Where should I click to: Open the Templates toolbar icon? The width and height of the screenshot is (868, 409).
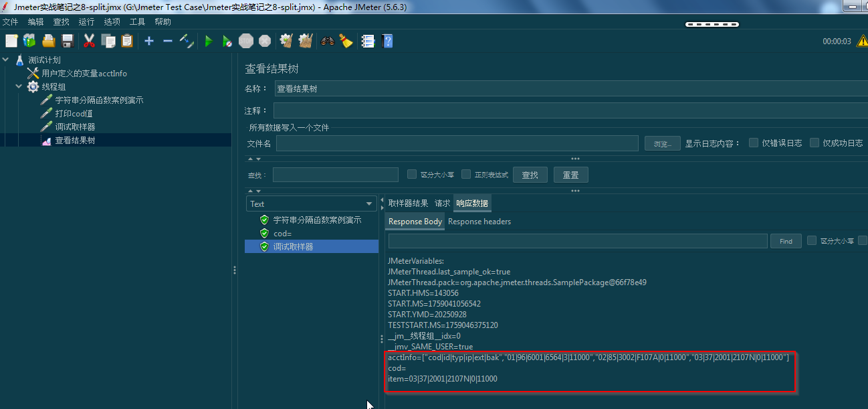coord(29,41)
